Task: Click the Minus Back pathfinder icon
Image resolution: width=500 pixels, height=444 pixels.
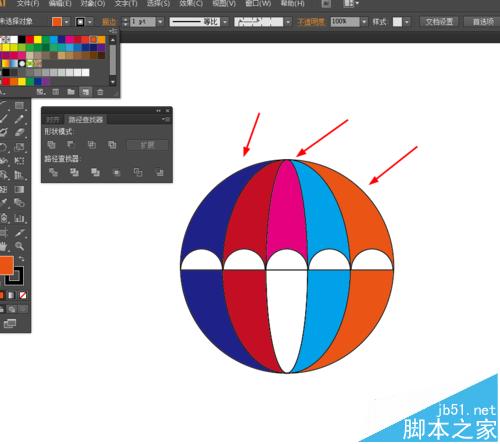Action: click(159, 172)
